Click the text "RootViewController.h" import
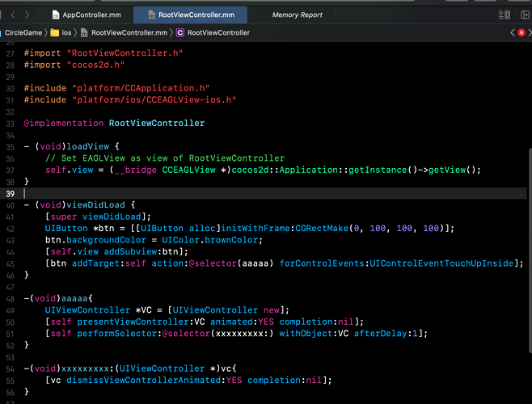Screen dimensions: 532x404 [125, 53]
